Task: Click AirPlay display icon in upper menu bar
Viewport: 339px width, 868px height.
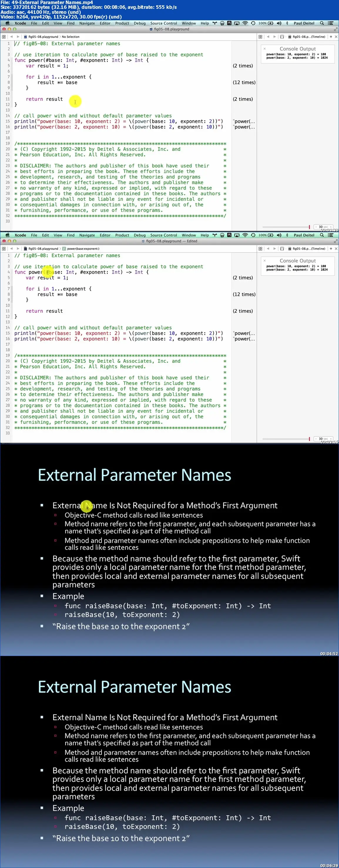Action: (x=237, y=23)
